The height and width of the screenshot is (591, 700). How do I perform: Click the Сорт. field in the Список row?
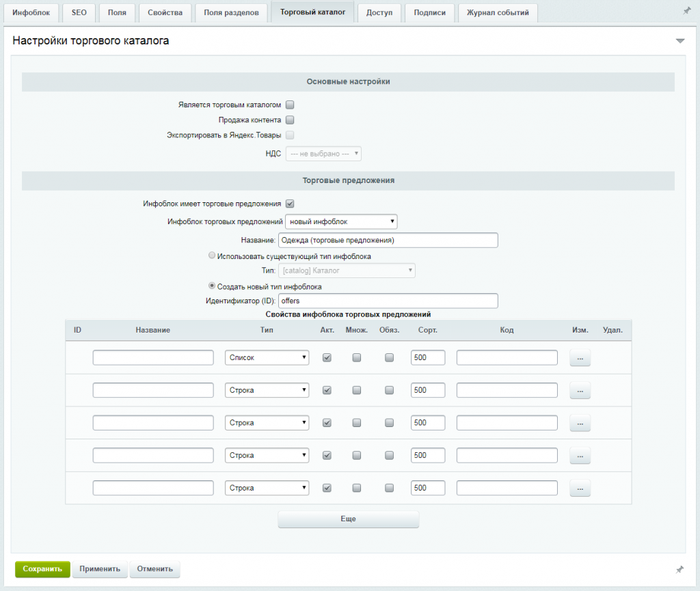pyautogui.click(x=428, y=358)
